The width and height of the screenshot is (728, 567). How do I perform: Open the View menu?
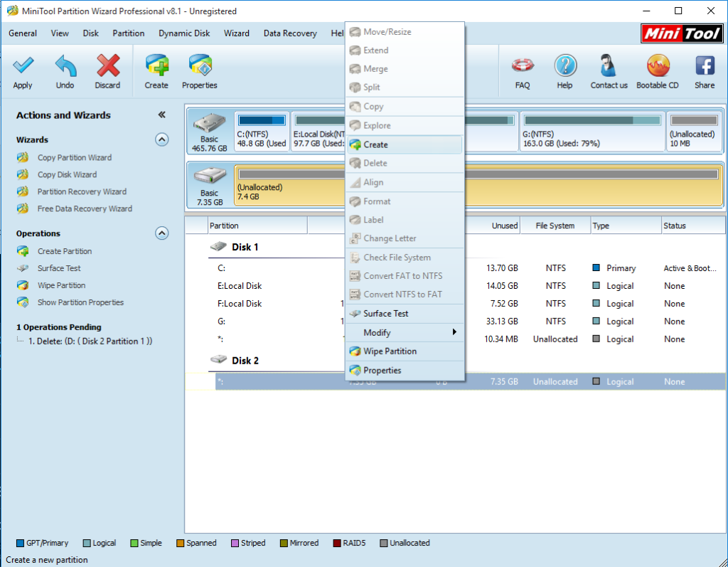point(60,33)
